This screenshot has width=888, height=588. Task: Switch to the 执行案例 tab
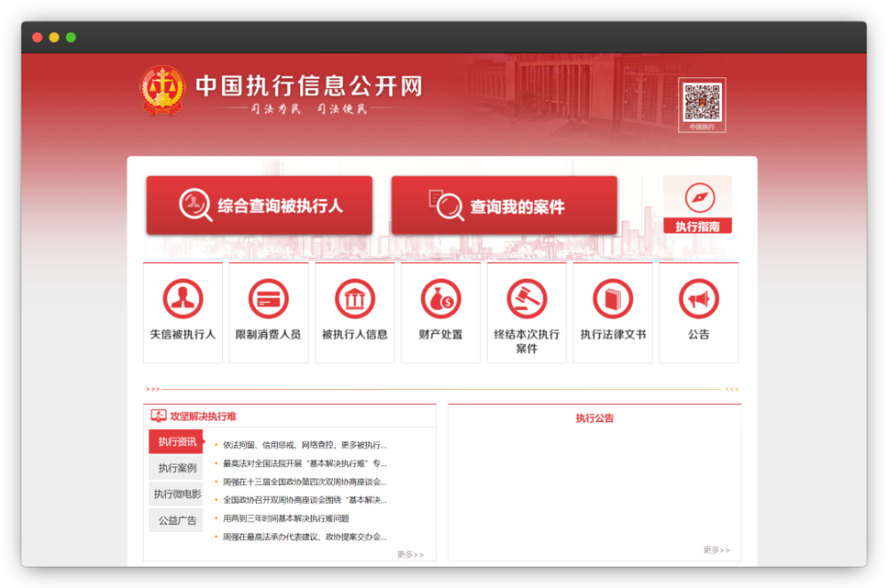tap(176, 468)
